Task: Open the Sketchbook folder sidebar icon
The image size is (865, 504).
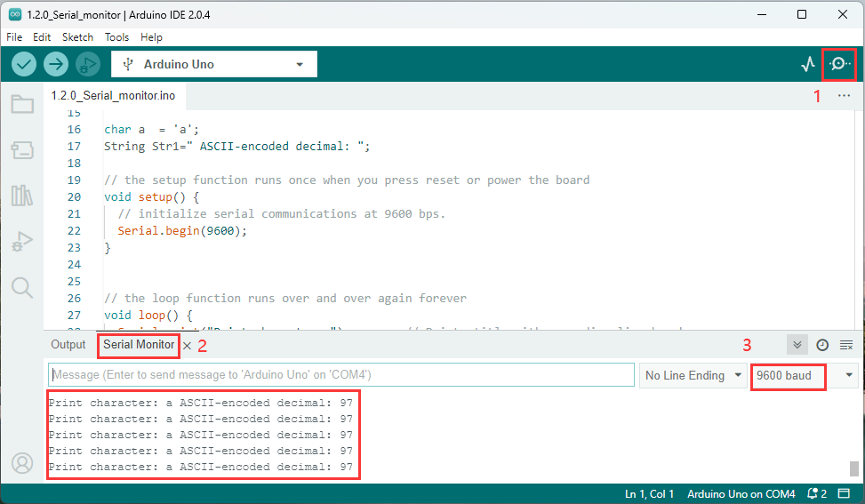Action: 22,104
